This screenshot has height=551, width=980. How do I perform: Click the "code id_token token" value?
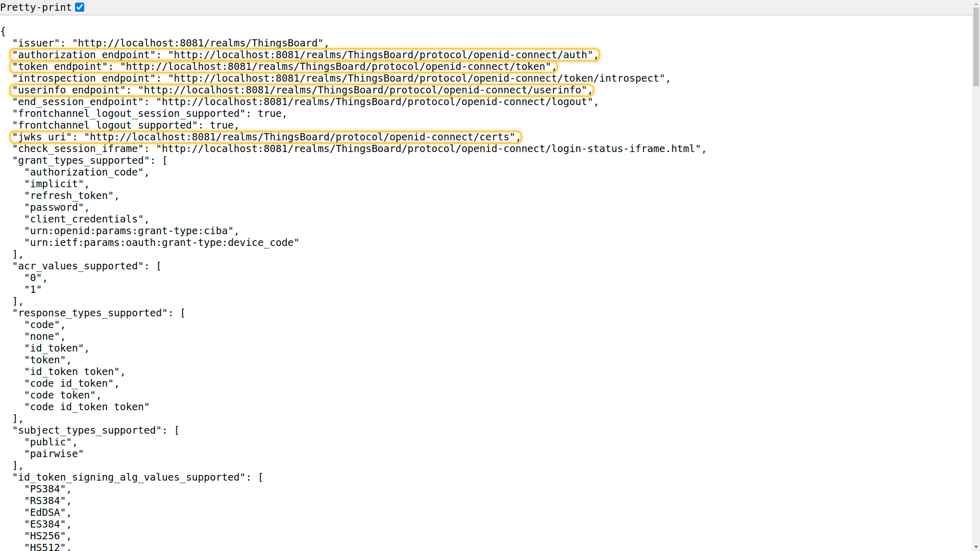[87, 407]
